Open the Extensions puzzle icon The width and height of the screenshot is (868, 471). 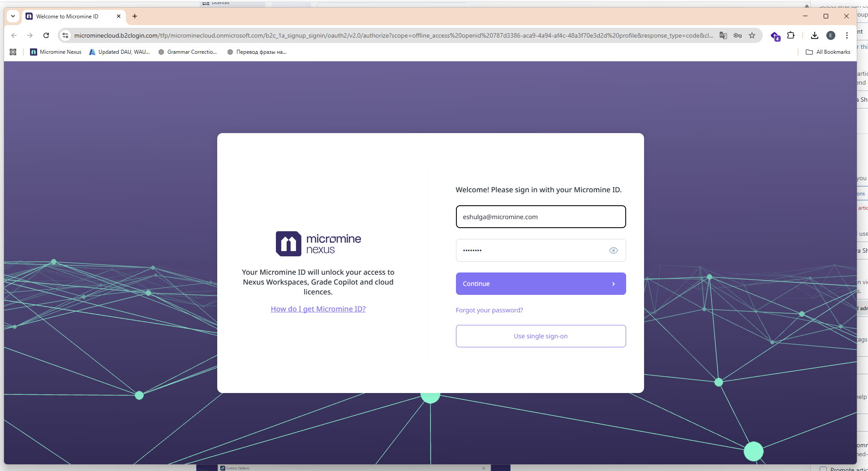click(x=791, y=35)
